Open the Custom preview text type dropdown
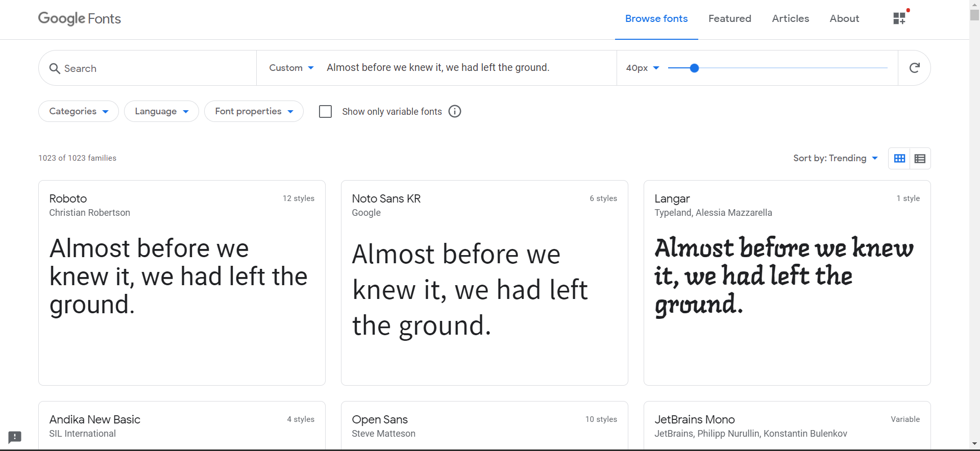This screenshot has width=980, height=451. pos(291,68)
